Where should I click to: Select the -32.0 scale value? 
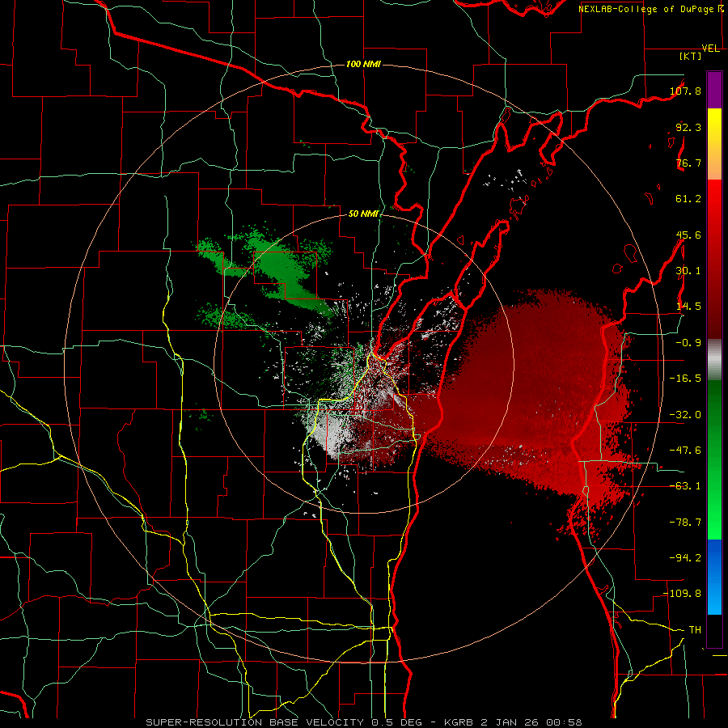685,415
